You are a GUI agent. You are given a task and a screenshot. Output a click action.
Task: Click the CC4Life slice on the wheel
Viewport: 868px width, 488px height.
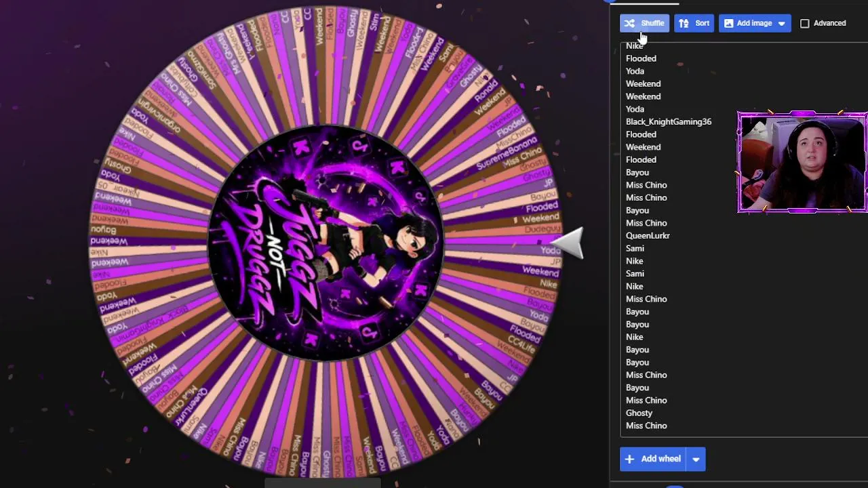click(x=521, y=344)
